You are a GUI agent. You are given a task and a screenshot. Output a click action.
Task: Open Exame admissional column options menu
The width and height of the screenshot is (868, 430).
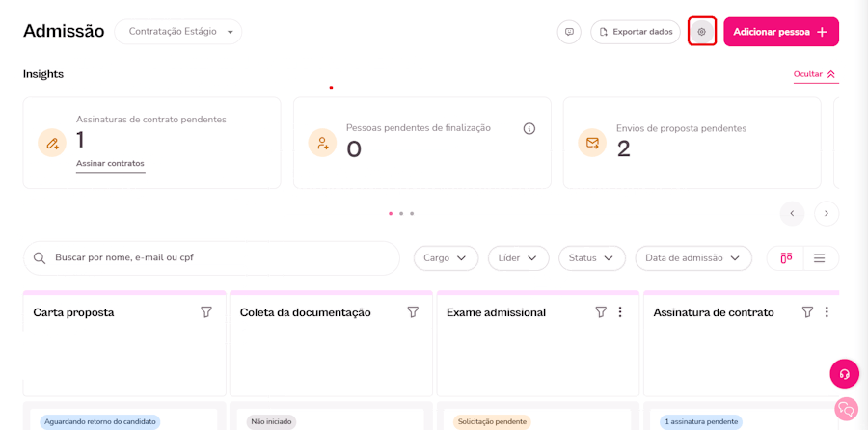coord(620,312)
